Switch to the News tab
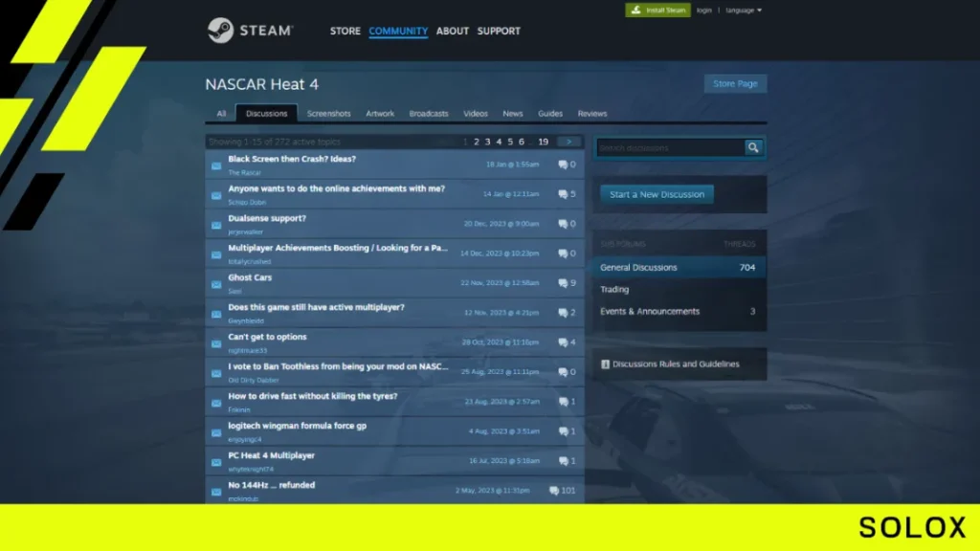This screenshot has height=551, width=980. click(513, 114)
